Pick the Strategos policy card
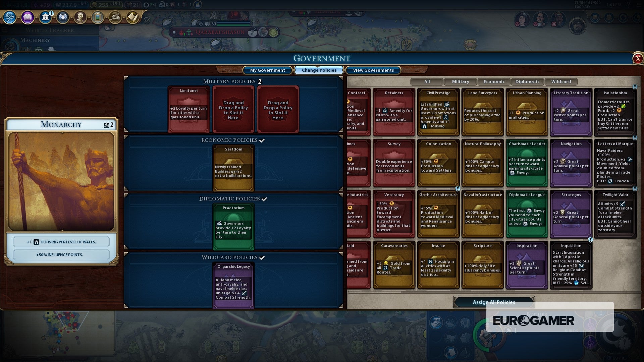This screenshot has width=644, height=362. (x=571, y=214)
